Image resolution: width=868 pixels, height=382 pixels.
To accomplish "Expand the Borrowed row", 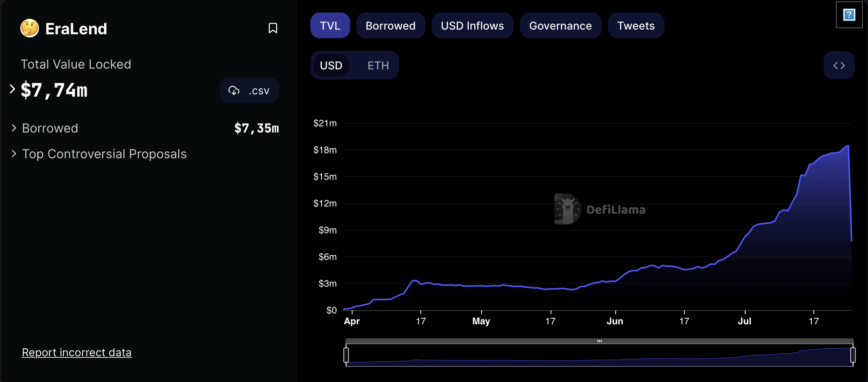I will [14, 128].
